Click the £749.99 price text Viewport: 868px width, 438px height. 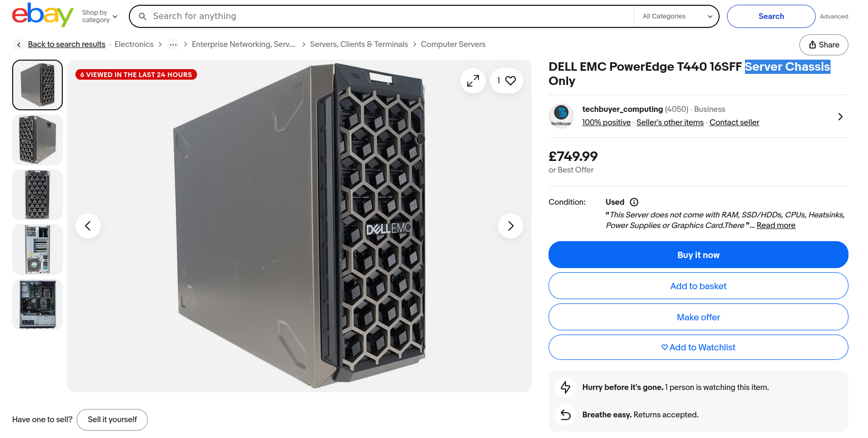pyautogui.click(x=573, y=156)
